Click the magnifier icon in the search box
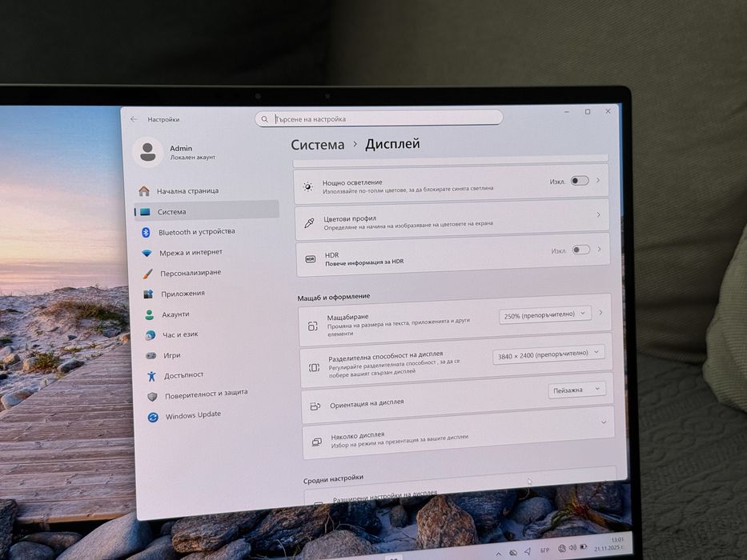This screenshot has width=747, height=560. click(264, 119)
